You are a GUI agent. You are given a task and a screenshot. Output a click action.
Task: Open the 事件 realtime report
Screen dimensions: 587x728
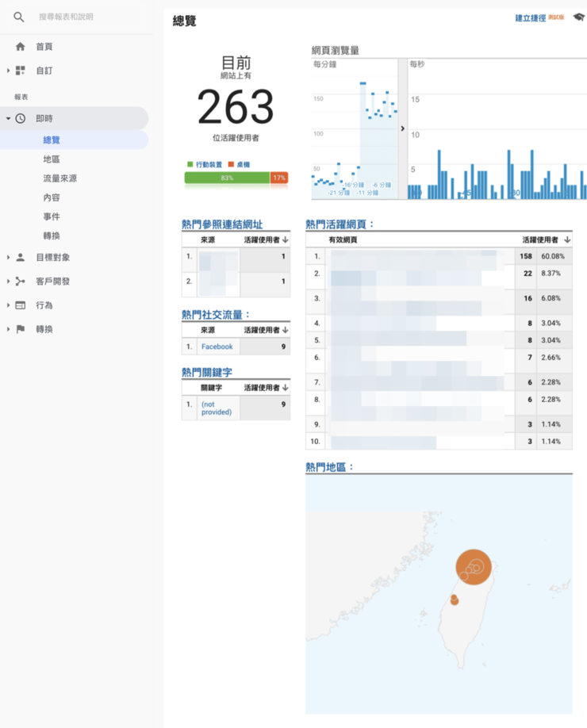52,216
